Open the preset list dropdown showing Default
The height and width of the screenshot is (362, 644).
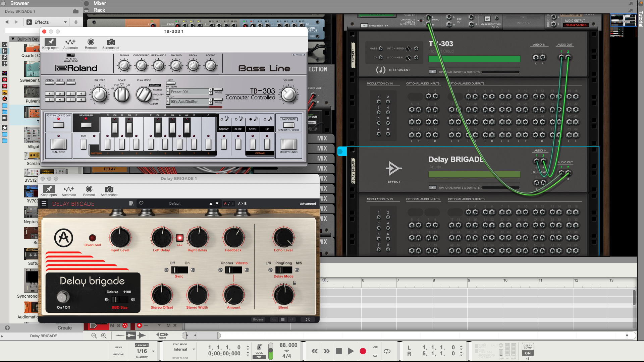click(x=175, y=203)
